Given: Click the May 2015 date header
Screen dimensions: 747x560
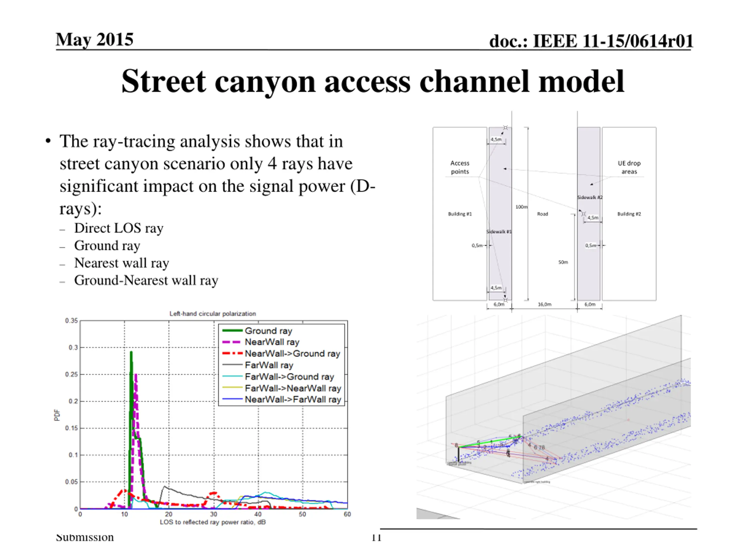Looking at the screenshot, I should click(x=95, y=39).
